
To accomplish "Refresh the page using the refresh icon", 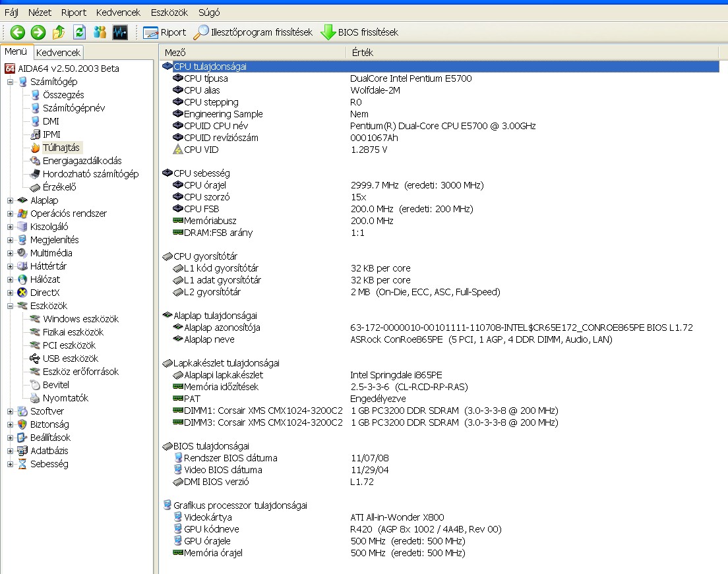I will (79, 32).
